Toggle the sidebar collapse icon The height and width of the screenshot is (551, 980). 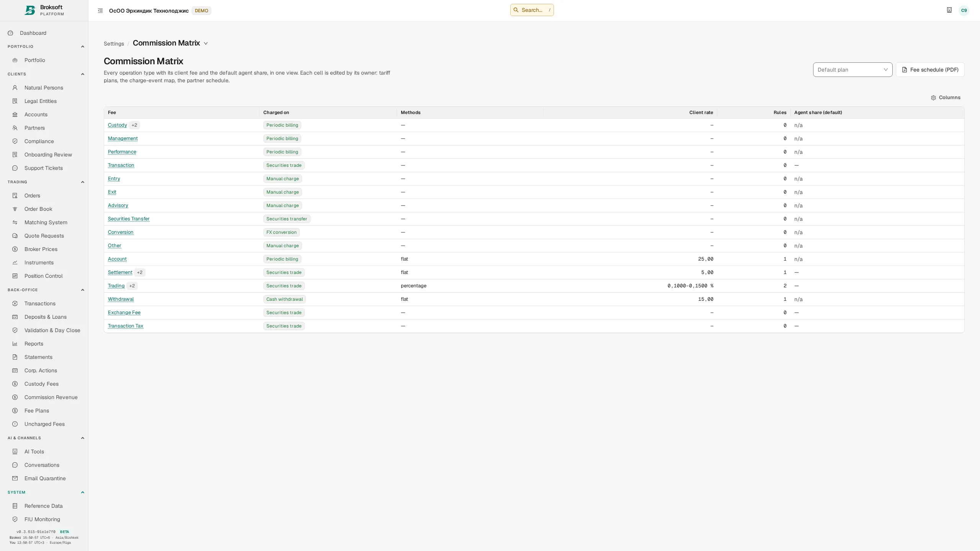pyautogui.click(x=100, y=11)
